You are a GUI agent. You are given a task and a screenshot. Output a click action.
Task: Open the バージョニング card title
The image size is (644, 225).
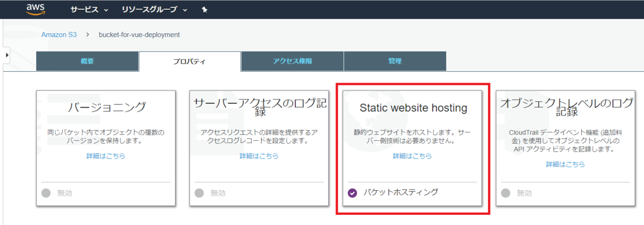click(107, 107)
